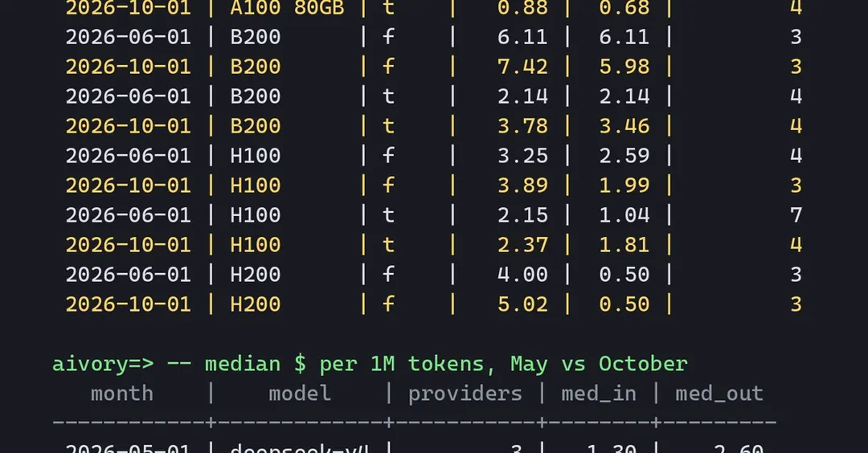
Task: Click 0.50 in the row with 4.00
Action: (624, 275)
